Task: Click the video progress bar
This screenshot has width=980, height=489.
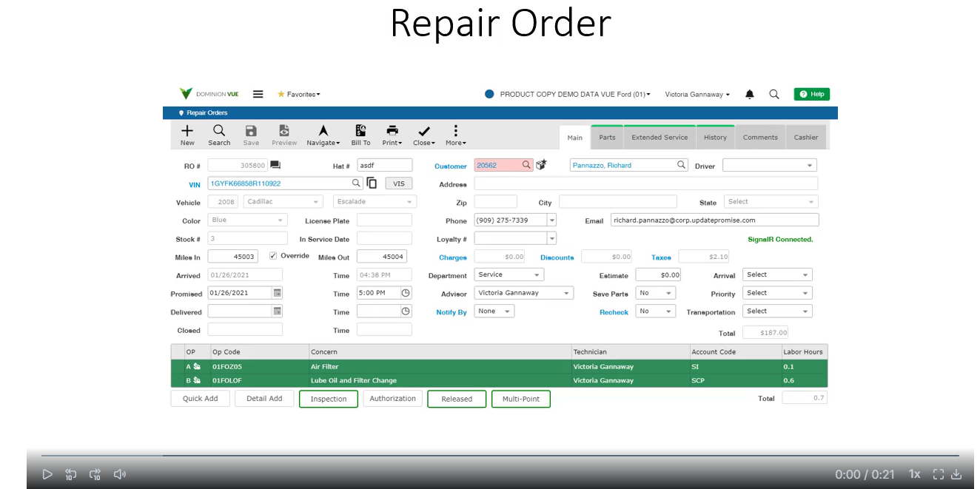Action: 500,456
